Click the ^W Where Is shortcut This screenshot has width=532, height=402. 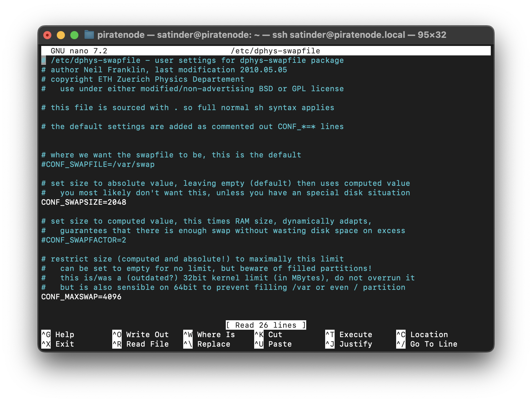click(209, 334)
